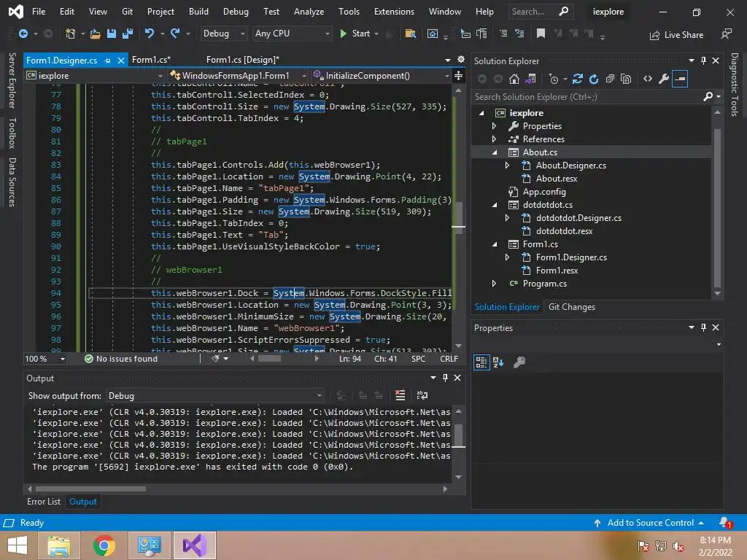Click the Search box in title bar
This screenshot has width=747, height=560.
pos(541,12)
